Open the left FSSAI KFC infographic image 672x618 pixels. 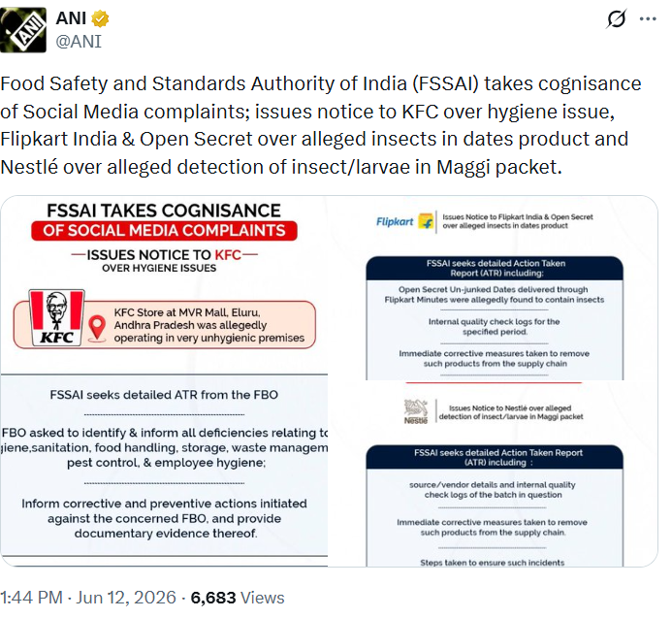pos(164,381)
